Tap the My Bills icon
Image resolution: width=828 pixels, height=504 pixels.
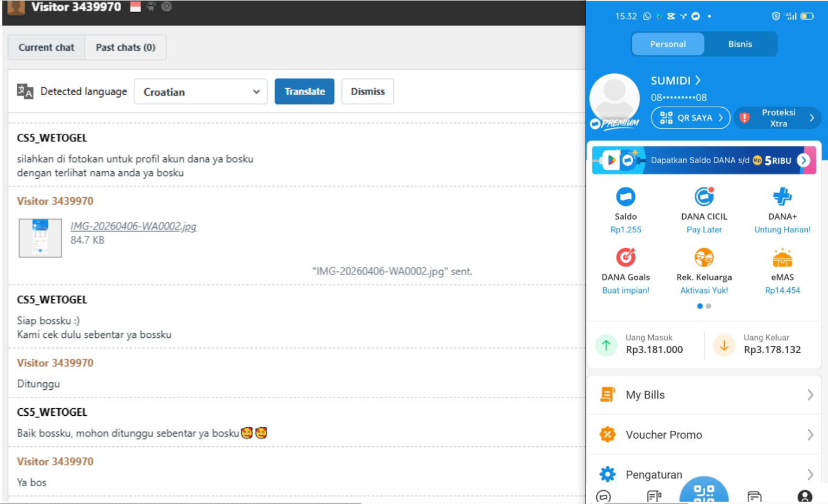coord(607,394)
